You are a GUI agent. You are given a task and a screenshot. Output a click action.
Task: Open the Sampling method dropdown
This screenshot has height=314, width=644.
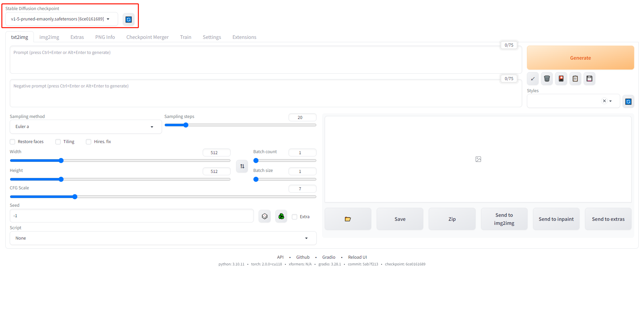(x=86, y=127)
